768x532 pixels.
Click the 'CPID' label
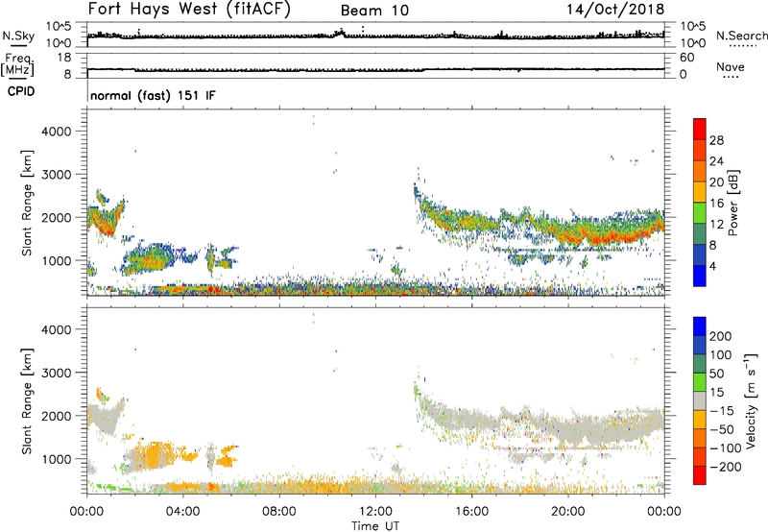point(21,91)
